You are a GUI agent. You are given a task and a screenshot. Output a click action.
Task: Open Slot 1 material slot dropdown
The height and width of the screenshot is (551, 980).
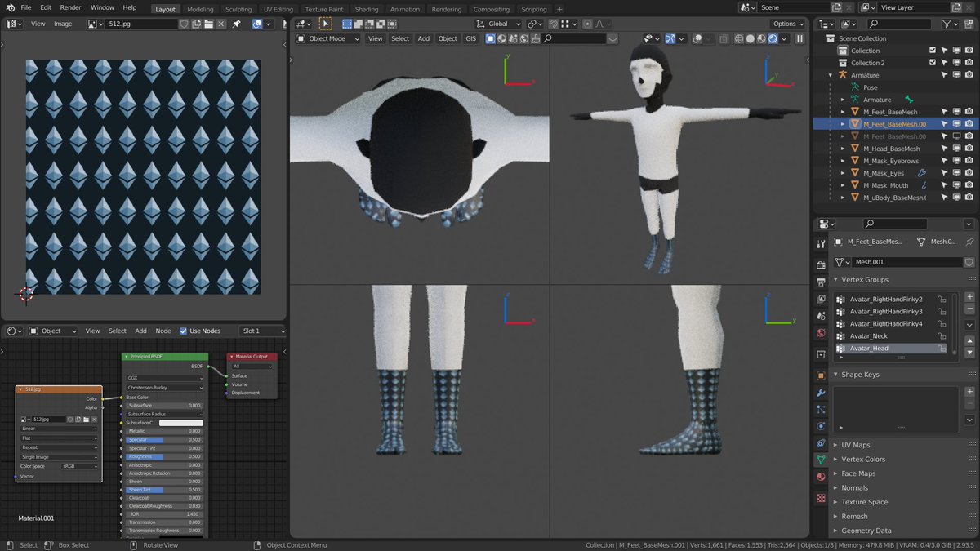click(262, 331)
